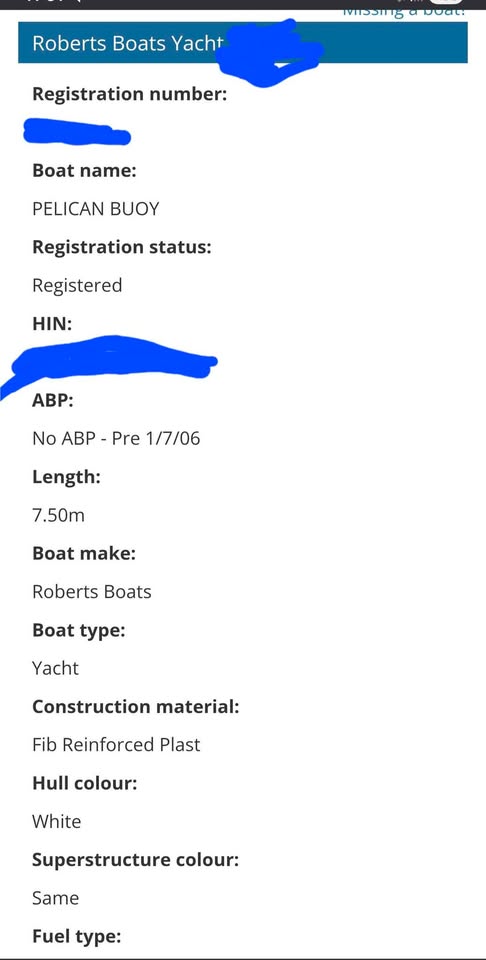Select the 'No ABP - Pre 1/7/06' text
The height and width of the screenshot is (960, 486).
click(x=116, y=438)
